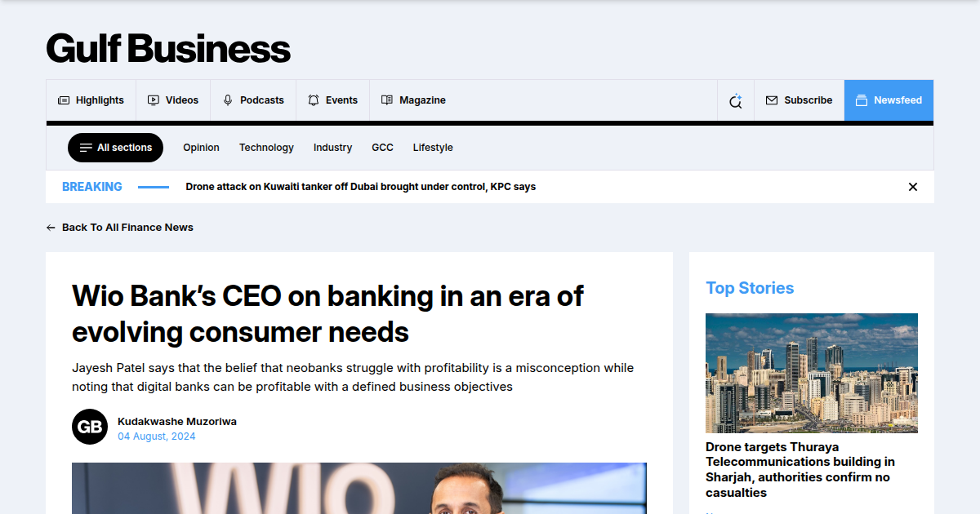Click the Videos play icon in the navigation
This screenshot has width=980, height=514.
coord(153,100)
